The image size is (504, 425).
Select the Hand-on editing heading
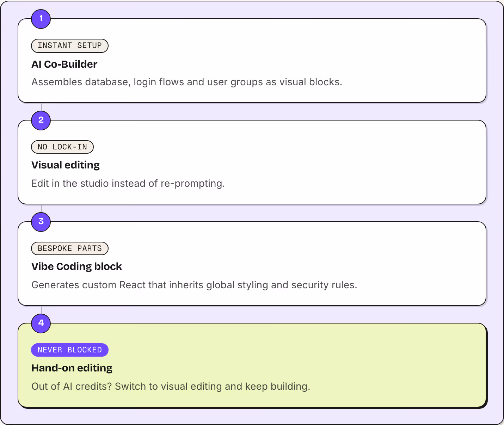pyautogui.click(x=72, y=368)
